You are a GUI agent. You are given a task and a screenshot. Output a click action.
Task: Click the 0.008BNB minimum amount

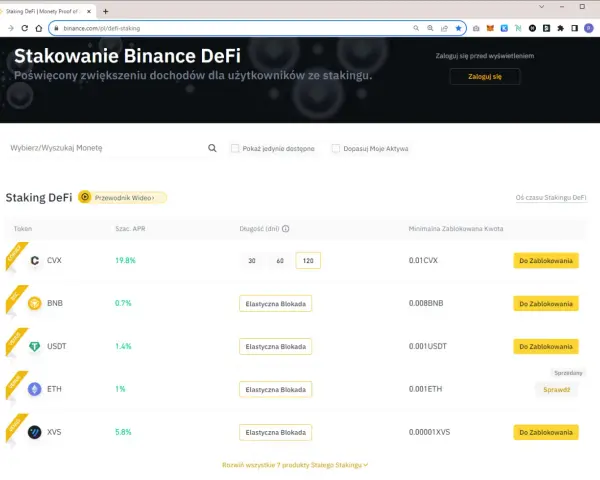(426, 303)
